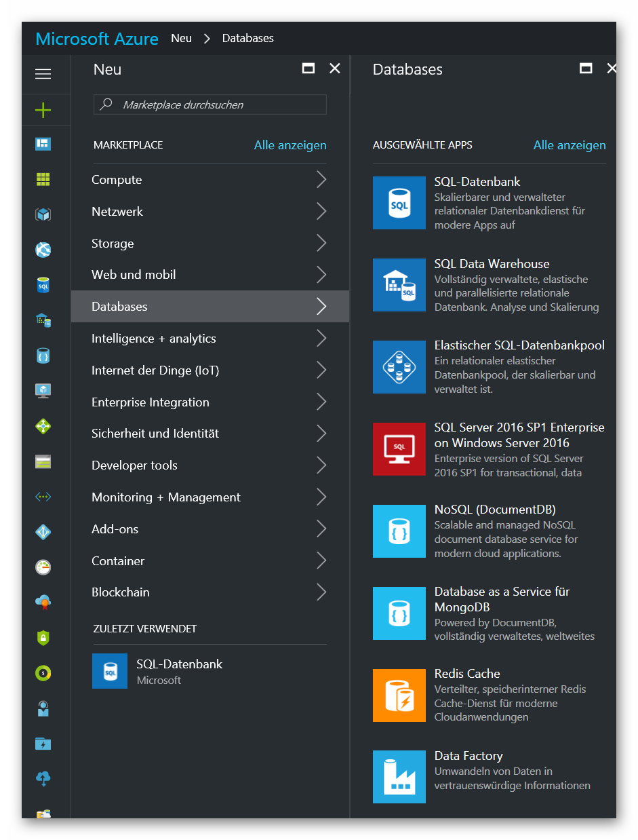Click the Marketplace durchsuchen search field
Screen dimensions: 638x840
[210, 104]
